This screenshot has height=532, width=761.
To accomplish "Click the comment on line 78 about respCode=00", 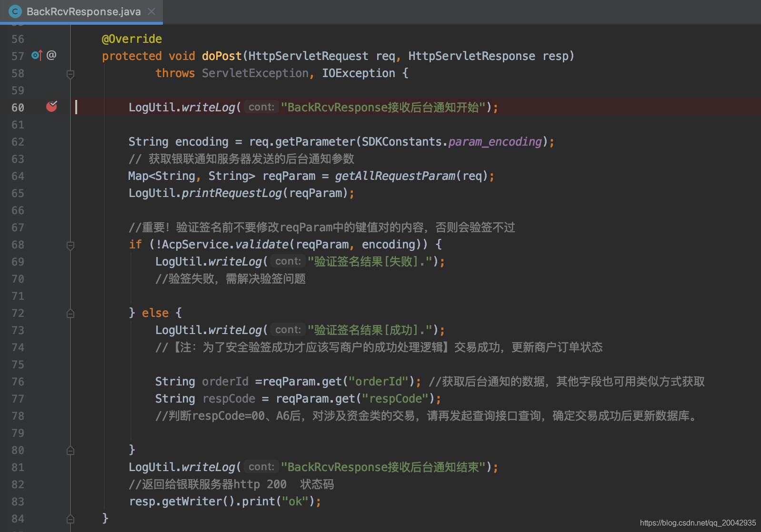I will point(427,416).
